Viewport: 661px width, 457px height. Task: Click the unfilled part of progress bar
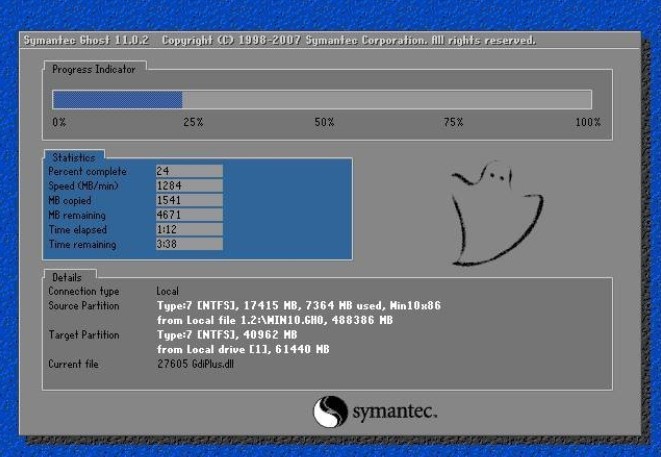point(386,100)
